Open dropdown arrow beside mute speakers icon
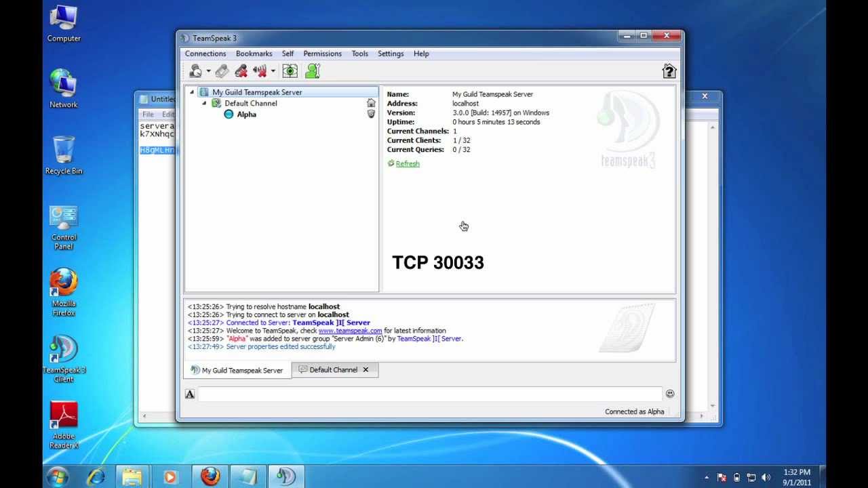Viewport: 868px width, 488px height. point(273,71)
